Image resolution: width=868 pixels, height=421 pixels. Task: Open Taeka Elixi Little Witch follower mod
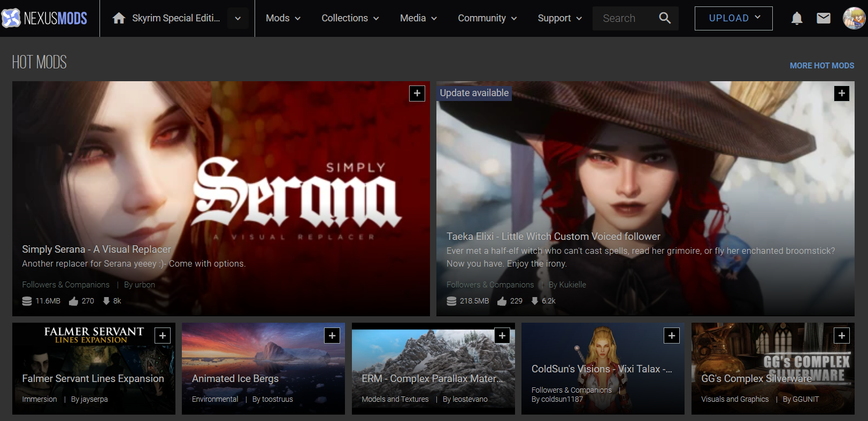[554, 237]
